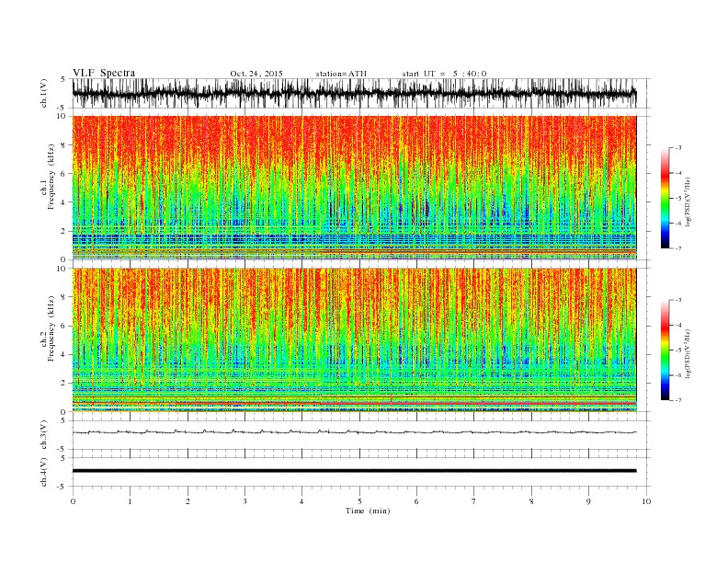Click the "2" kHz tick of ch.2 spectrogram
Screen dimensions: 728x563
tap(64, 384)
